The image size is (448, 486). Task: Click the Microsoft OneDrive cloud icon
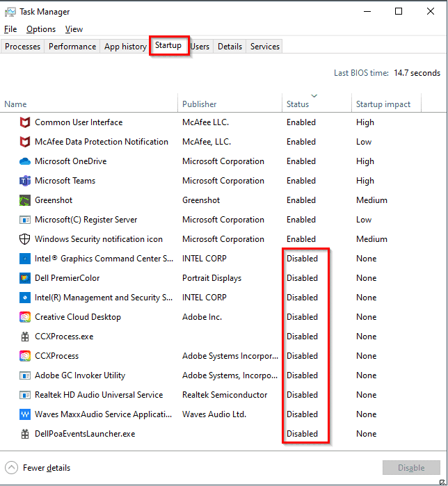click(x=25, y=161)
